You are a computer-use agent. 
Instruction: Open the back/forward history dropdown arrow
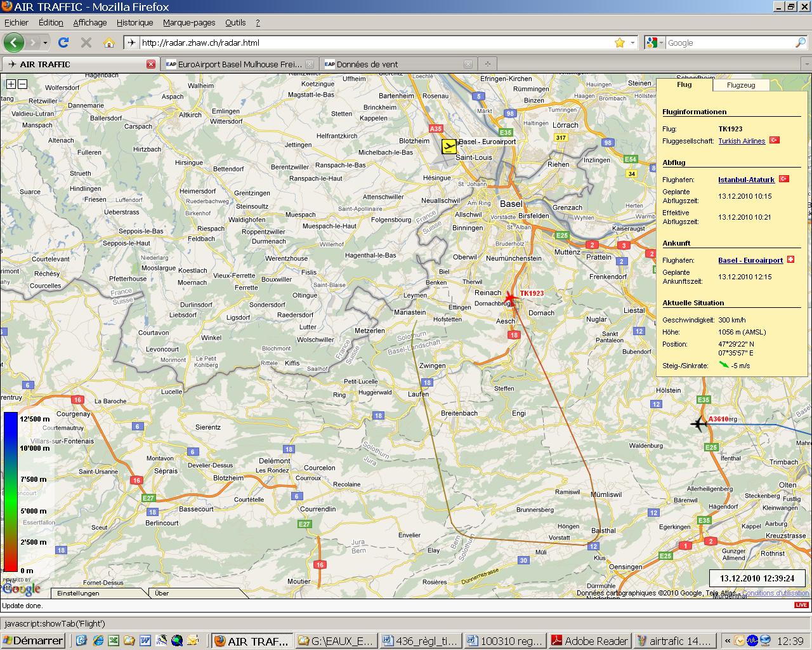(x=45, y=43)
